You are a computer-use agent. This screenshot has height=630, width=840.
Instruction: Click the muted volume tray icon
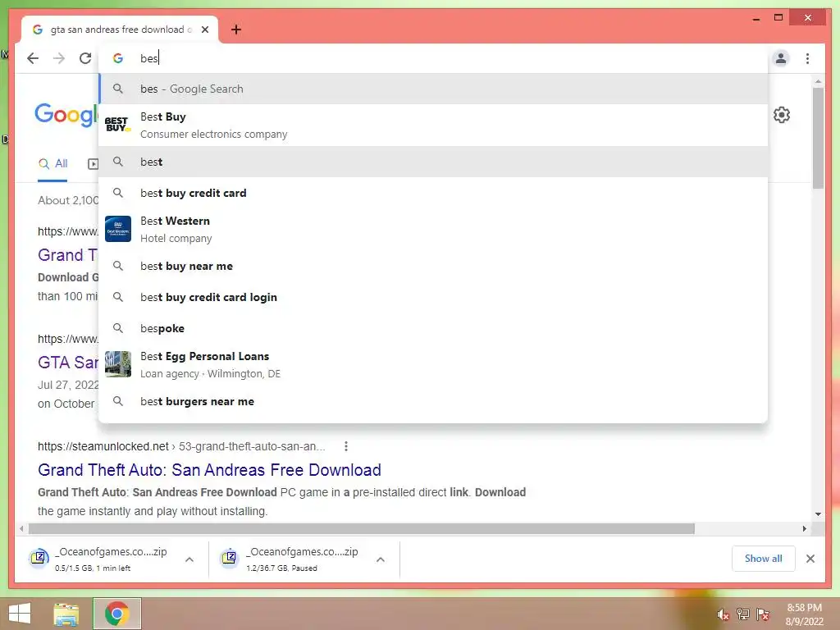point(724,614)
